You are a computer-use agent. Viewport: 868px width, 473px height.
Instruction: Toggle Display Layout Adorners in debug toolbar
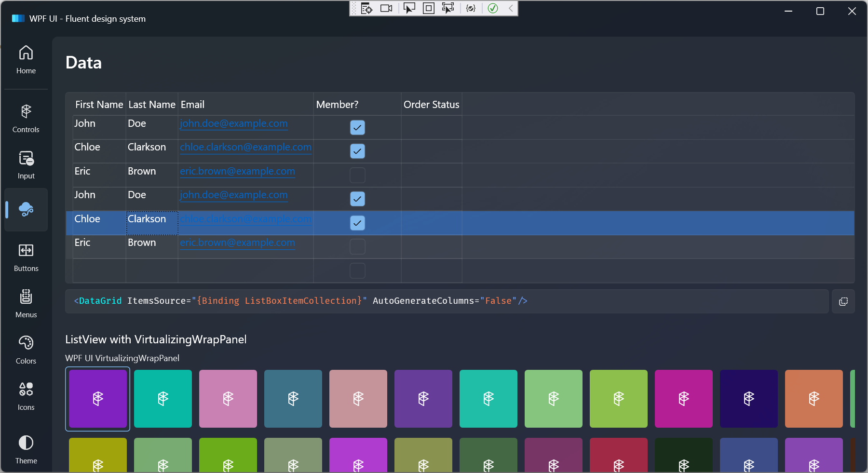[x=428, y=8]
